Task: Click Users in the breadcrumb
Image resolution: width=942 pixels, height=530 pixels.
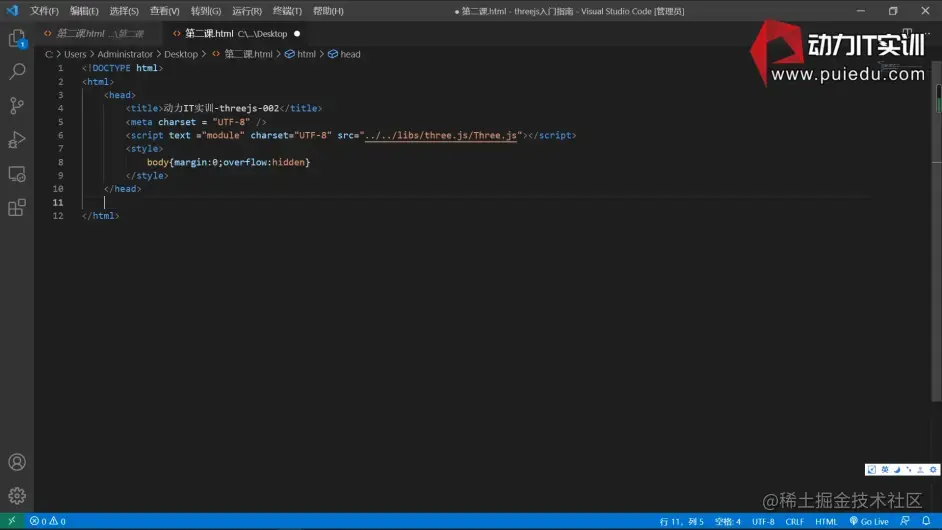Action: [x=75, y=54]
